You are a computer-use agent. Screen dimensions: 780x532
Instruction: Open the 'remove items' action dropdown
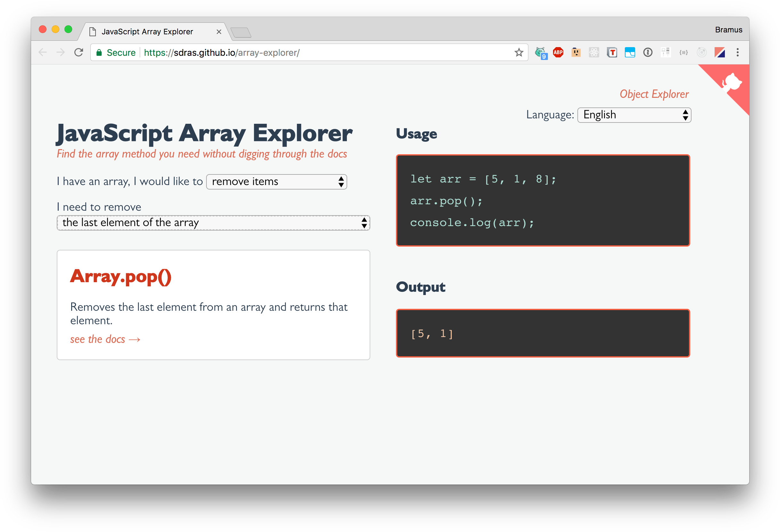pos(276,182)
